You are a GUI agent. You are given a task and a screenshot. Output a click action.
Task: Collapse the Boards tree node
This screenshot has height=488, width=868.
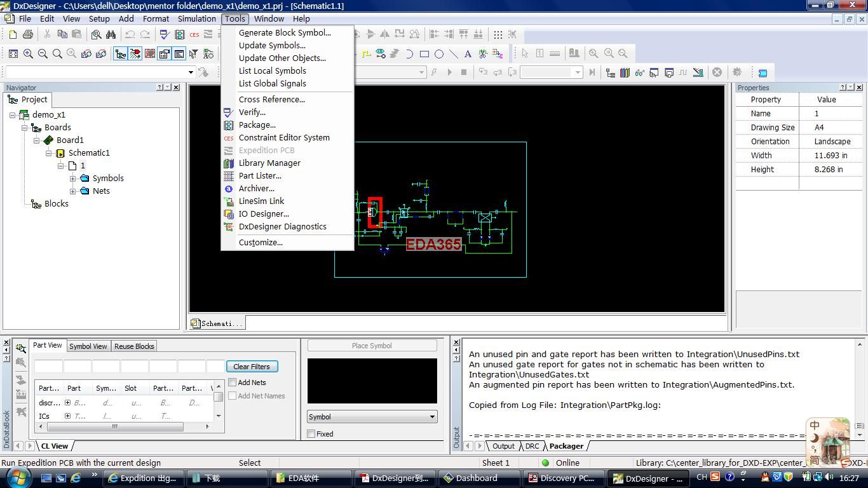(24, 128)
